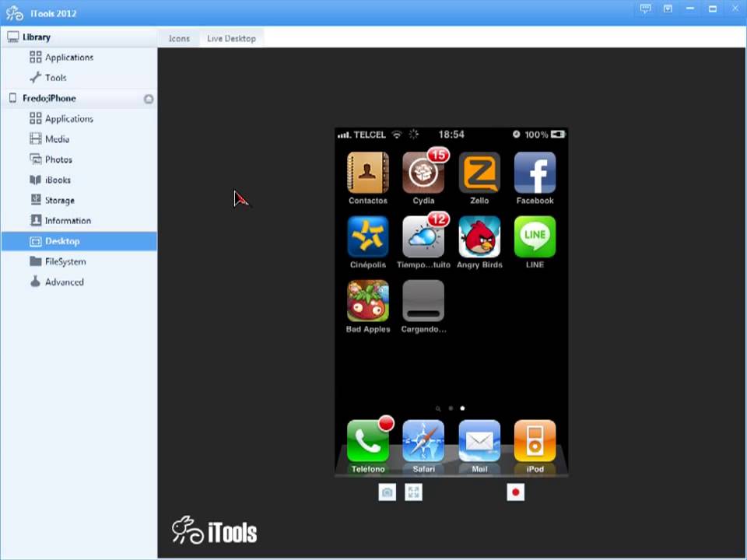Click the rabbit logo in the title bar
The height and width of the screenshot is (560, 747).
click(x=14, y=13)
